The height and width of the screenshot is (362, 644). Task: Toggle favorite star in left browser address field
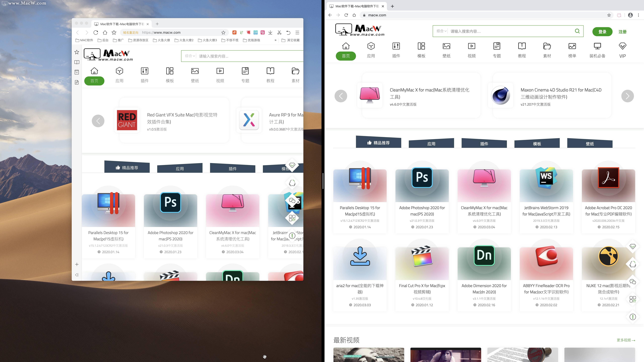(x=223, y=32)
